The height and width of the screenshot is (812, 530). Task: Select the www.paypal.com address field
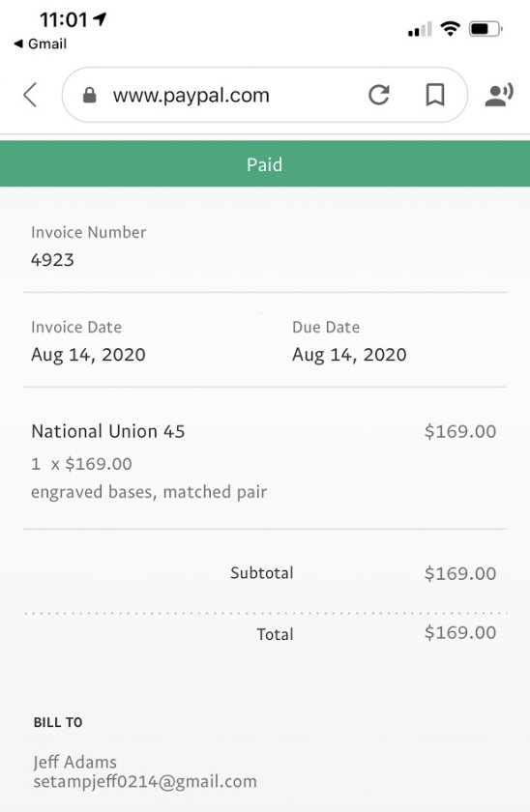click(x=264, y=96)
